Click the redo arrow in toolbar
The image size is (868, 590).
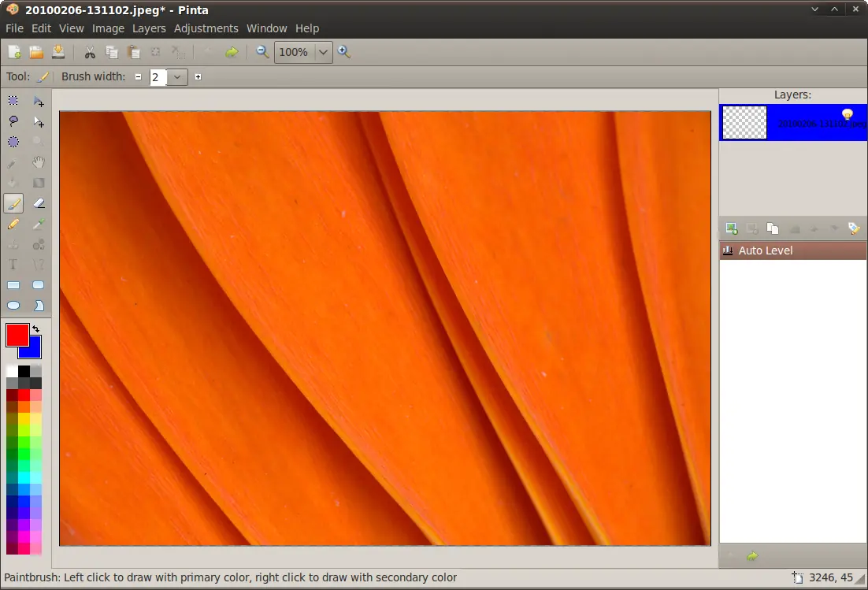click(232, 52)
